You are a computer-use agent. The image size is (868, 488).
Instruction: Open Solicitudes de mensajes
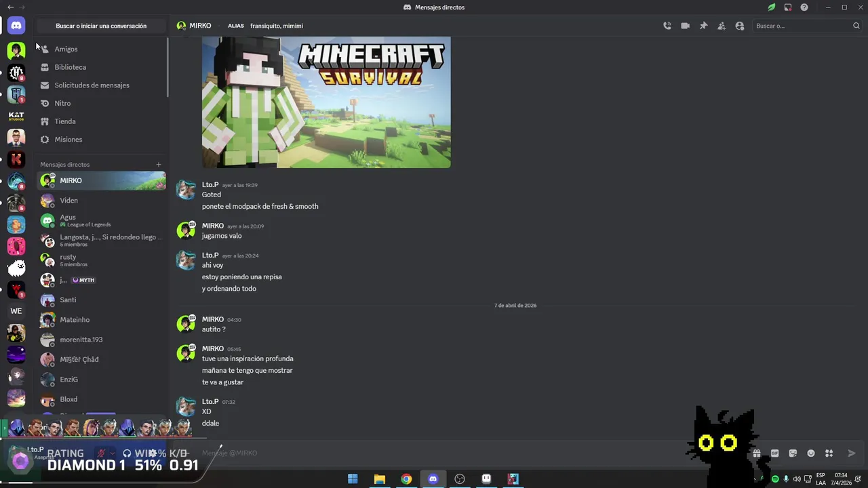101,85
